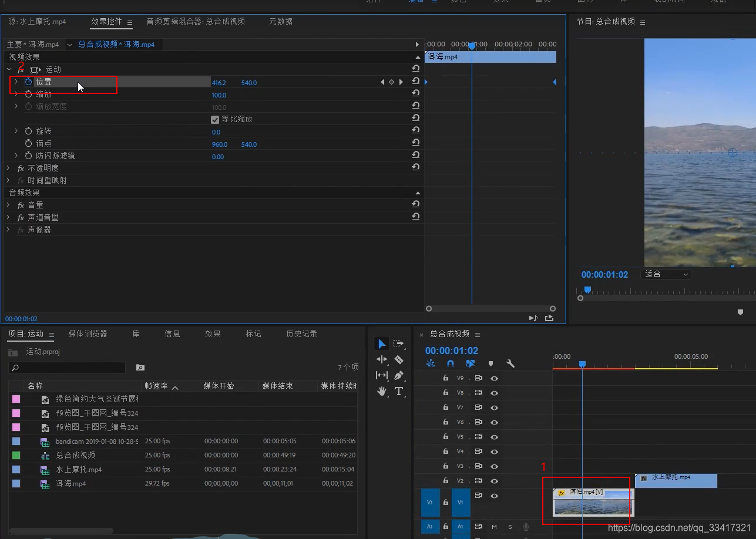
Task: Expand the 防闪烁滤镜 property
Action: pos(16,156)
